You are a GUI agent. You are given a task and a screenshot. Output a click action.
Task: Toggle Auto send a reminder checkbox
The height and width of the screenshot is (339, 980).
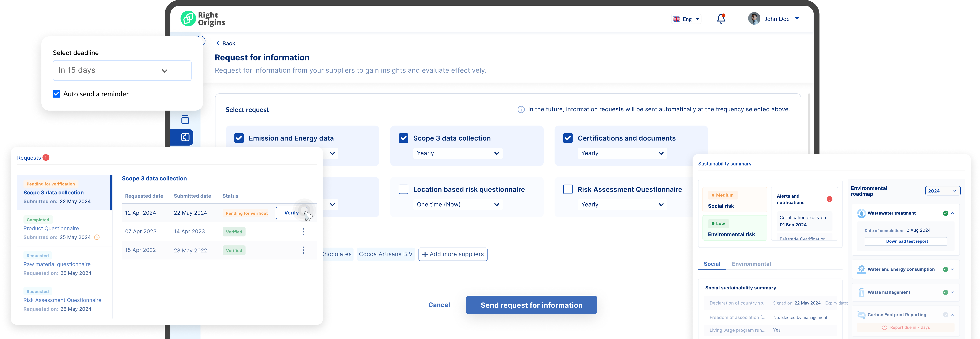pyautogui.click(x=56, y=94)
